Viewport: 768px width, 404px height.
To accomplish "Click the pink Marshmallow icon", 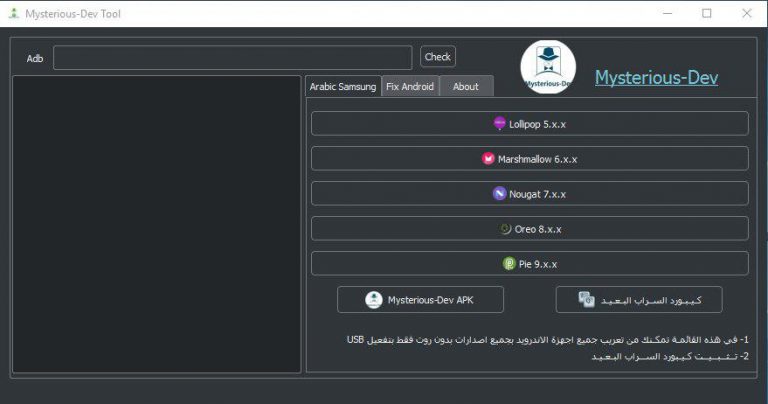I will click(488, 159).
